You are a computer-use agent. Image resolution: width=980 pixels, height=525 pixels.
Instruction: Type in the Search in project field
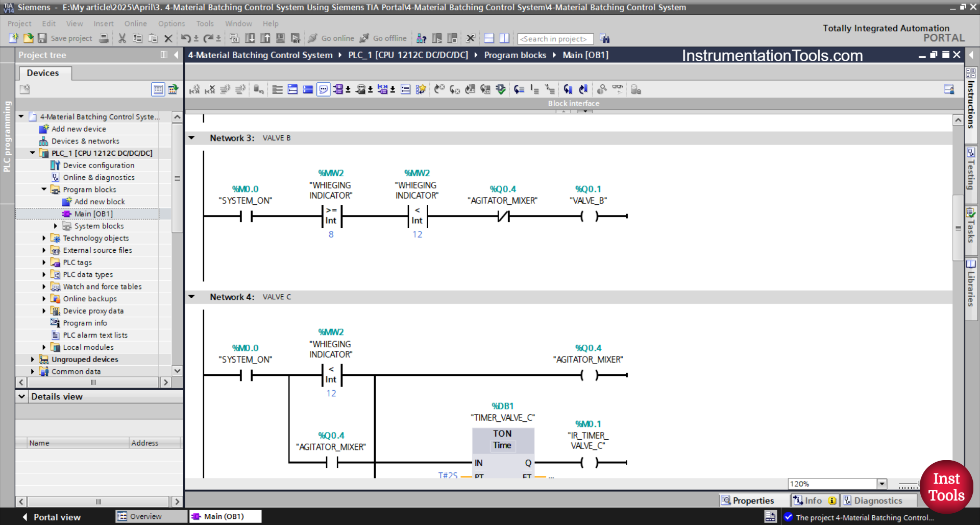click(x=555, y=38)
